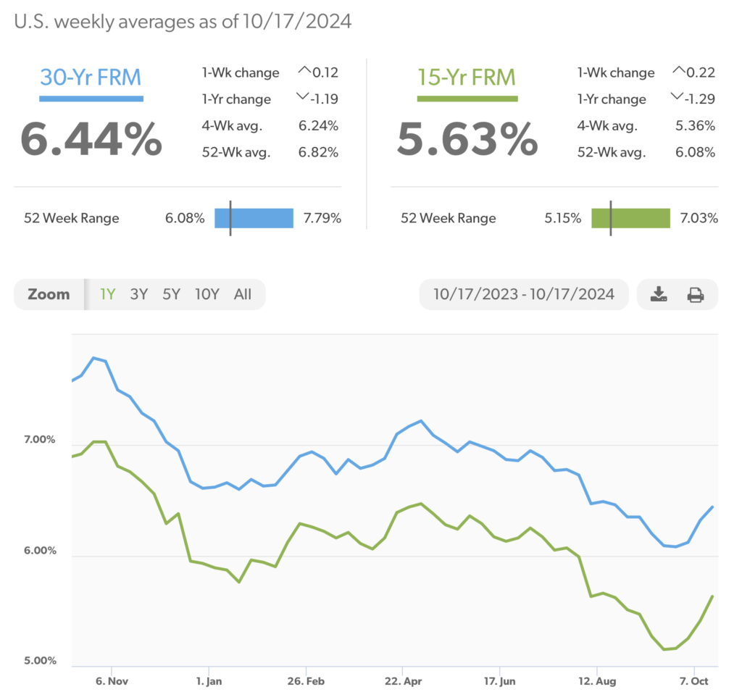Switch chart zoom to 3Y

(138, 294)
